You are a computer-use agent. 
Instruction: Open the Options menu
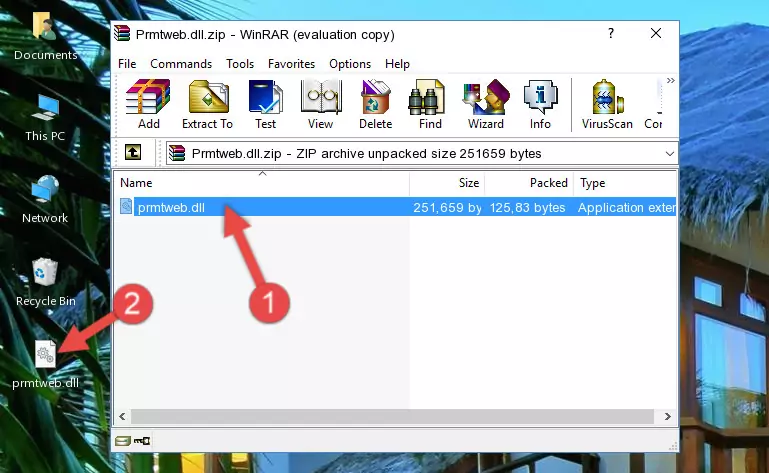coord(350,64)
